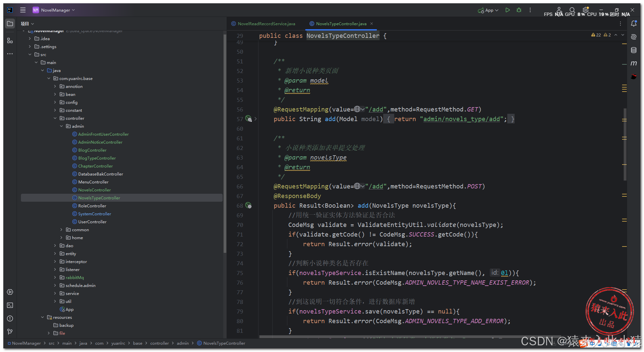Click gutter request mapping icon on line 68
The height and width of the screenshot is (352, 644).
(249, 206)
